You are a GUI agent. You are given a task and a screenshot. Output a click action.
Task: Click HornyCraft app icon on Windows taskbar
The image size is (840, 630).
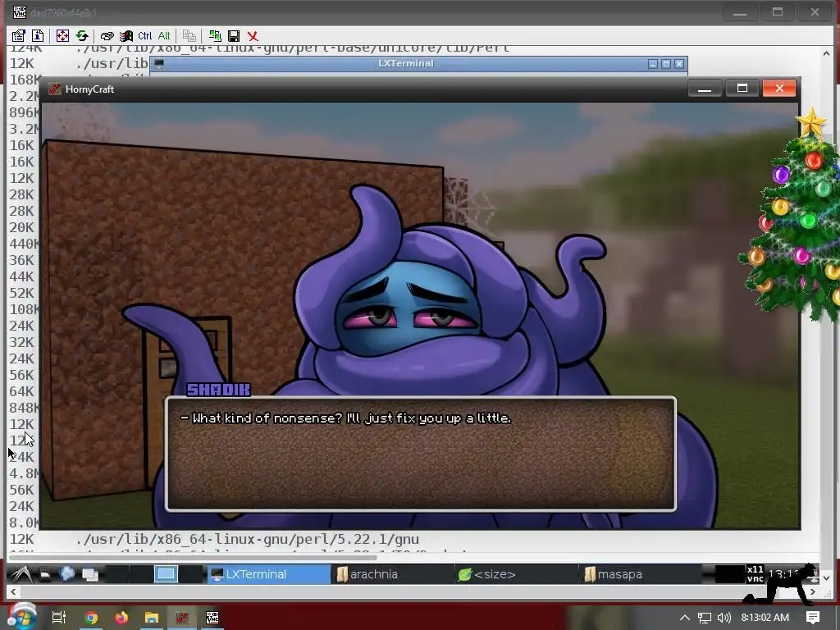pyautogui.click(x=182, y=618)
